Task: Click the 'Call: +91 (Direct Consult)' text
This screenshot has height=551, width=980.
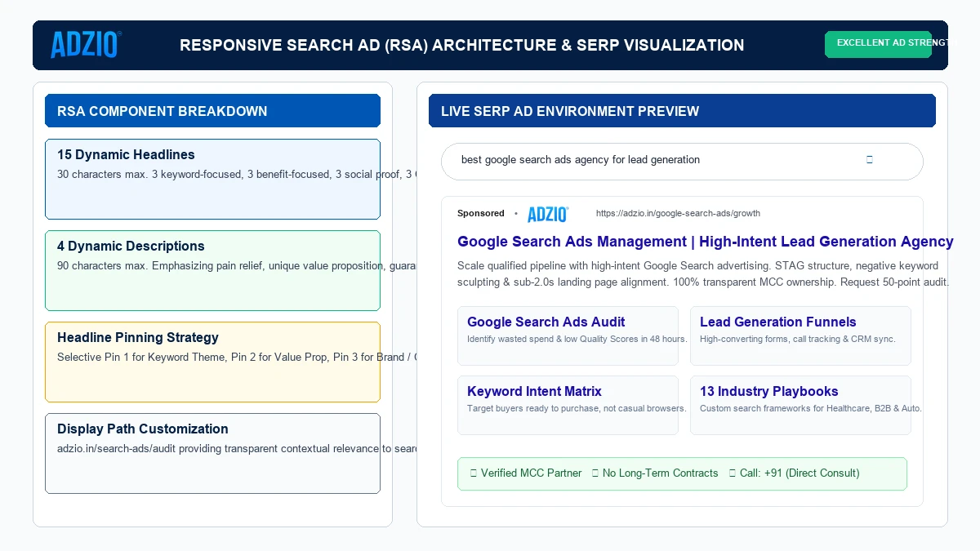Action: point(800,473)
